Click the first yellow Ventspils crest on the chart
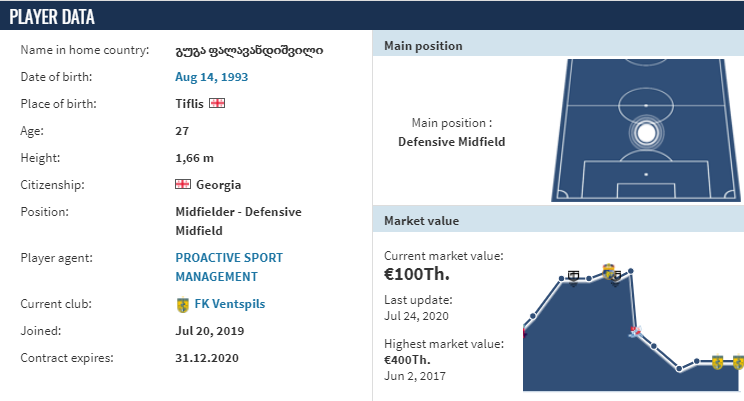 717,362
